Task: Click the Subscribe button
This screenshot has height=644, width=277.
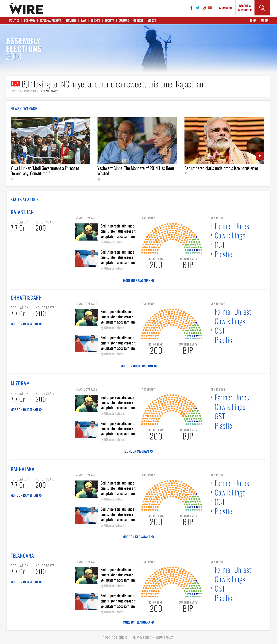Action: [x=225, y=8]
